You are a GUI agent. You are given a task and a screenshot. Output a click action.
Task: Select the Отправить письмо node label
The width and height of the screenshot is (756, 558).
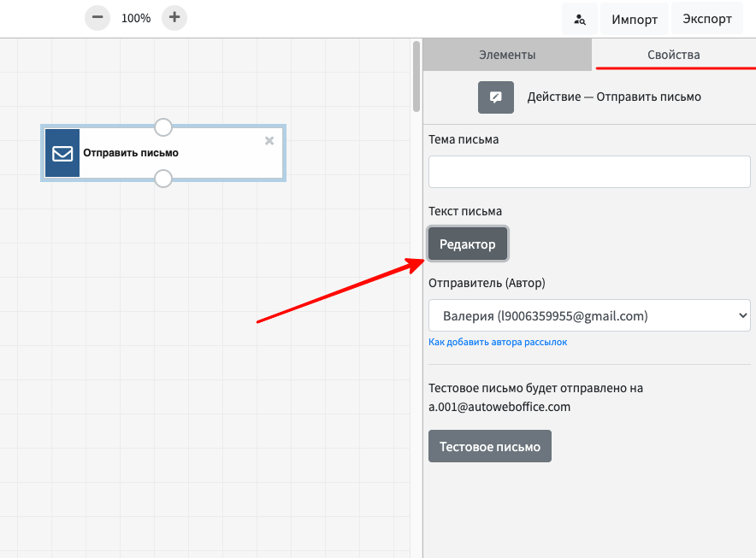(131, 153)
